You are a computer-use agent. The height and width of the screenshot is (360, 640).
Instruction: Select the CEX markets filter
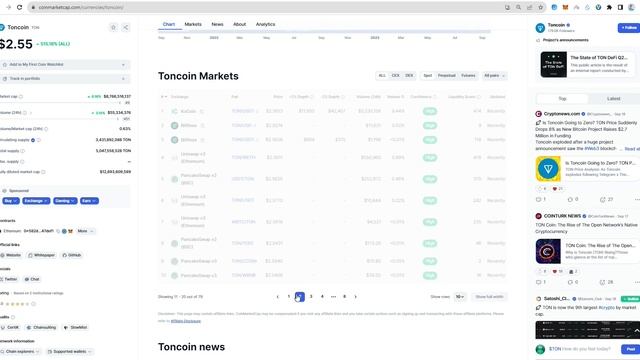pyautogui.click(x=396, y=76)
